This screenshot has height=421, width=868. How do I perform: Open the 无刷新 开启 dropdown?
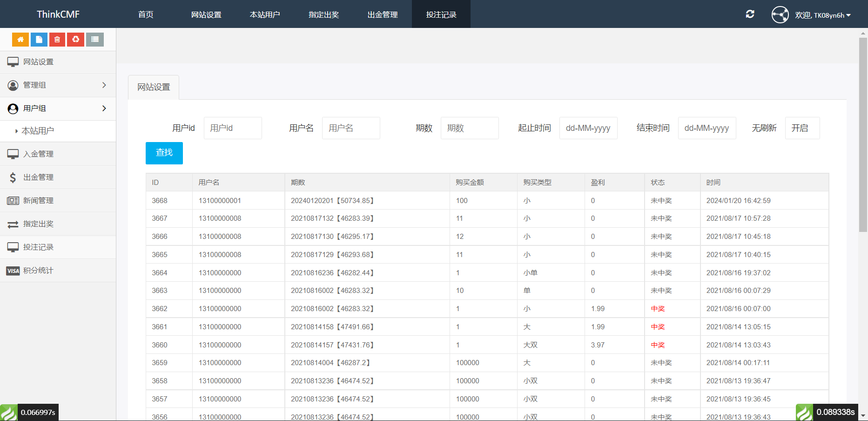pyautogui.click(x=802, y=128)
